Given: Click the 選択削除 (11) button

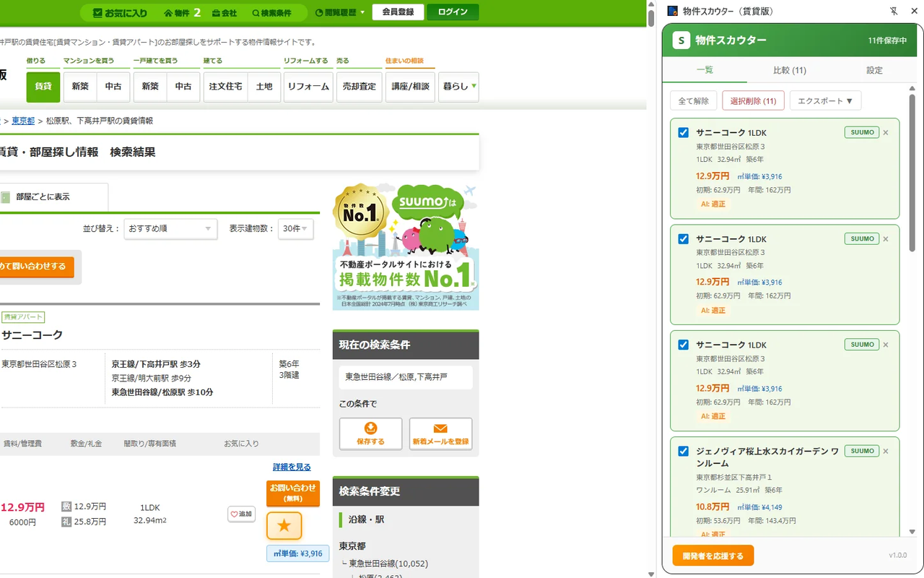Looking at the screenshot, I should [x=753, y=100].
